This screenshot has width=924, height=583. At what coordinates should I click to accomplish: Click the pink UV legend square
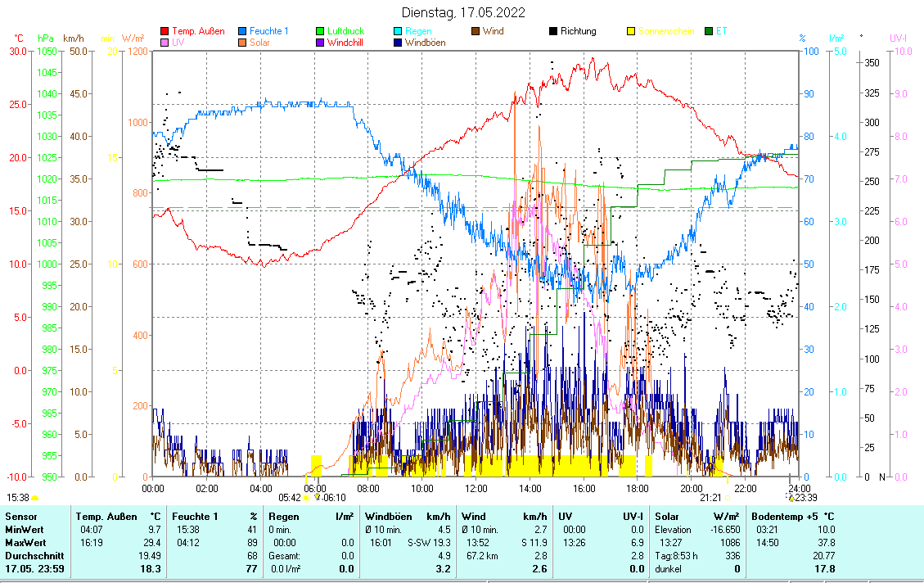pyautogui.click(x=165, y=43)
